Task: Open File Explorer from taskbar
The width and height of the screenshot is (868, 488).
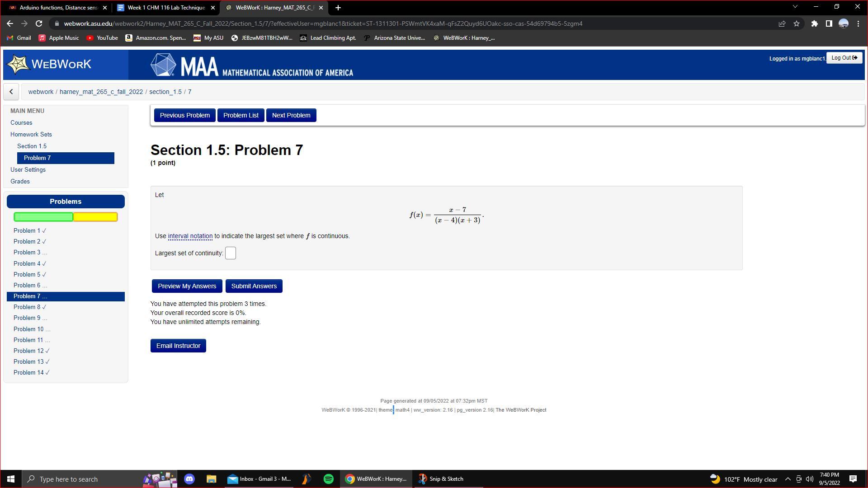Action: [211, 479]
